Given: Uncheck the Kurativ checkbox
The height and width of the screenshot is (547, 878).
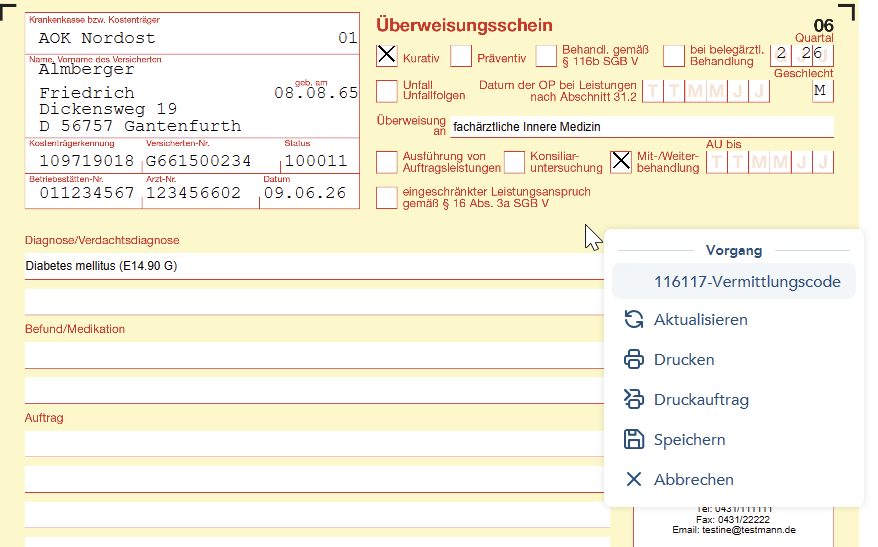Looking at the screenshot, I should [386, 55].
